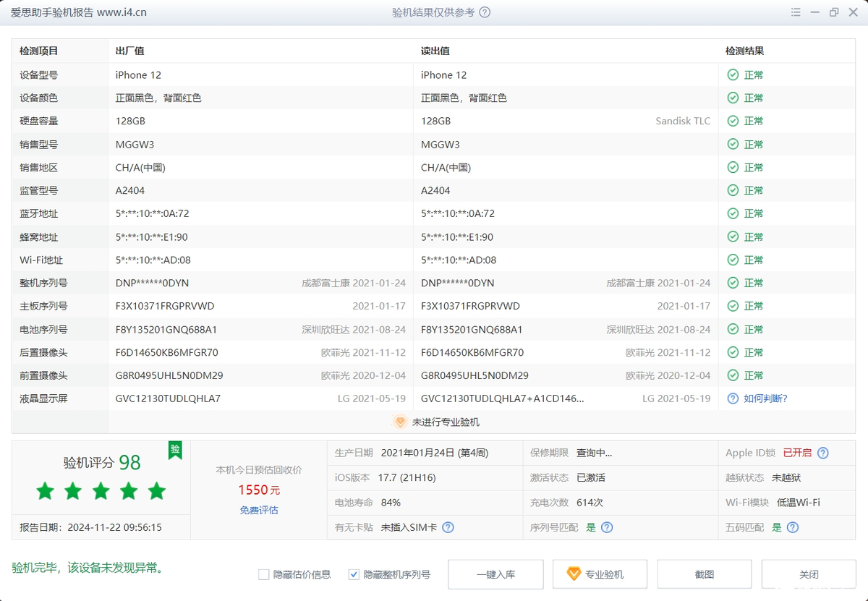Viewport: 868px width, 601px height.
Task: Click the 验机评分 98 score
Action: (102, 463)
